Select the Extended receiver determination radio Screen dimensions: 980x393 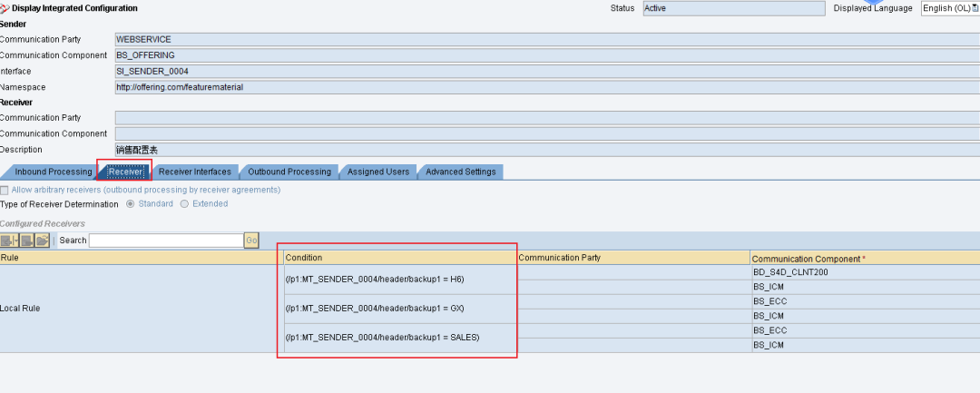tap(184, 203)
